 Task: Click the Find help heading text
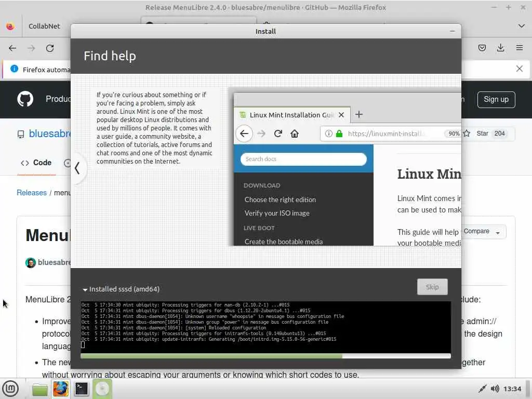point(110,56)
